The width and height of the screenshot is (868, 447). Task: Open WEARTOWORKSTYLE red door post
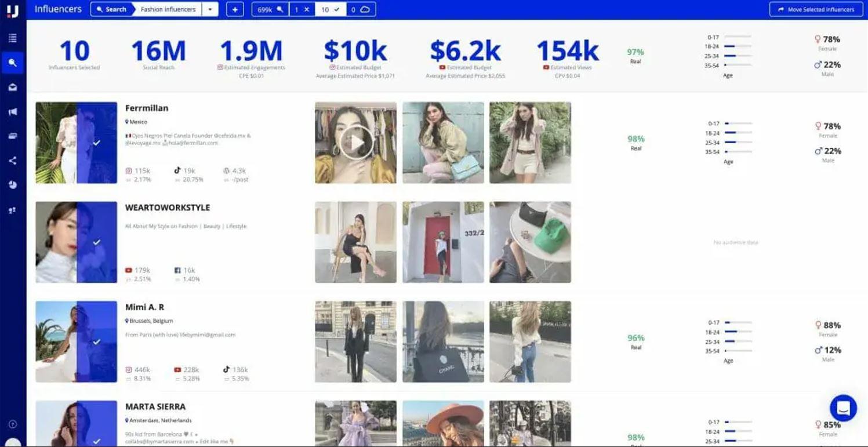click(443, 242)
